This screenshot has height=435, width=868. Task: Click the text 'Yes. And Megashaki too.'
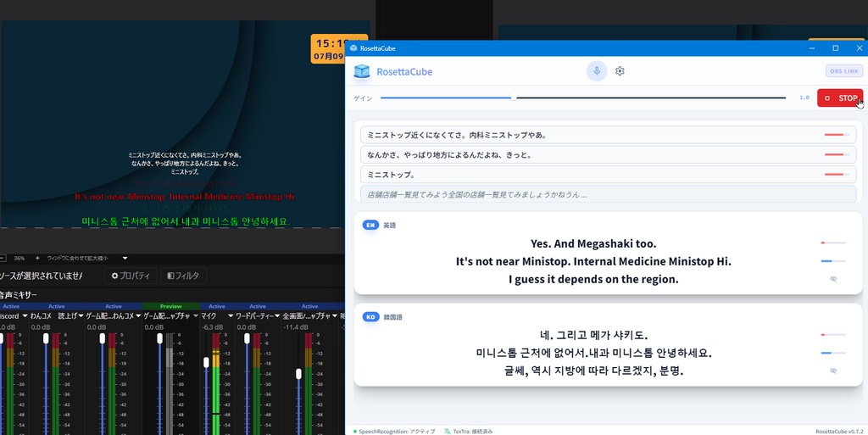tap(593, 243)
